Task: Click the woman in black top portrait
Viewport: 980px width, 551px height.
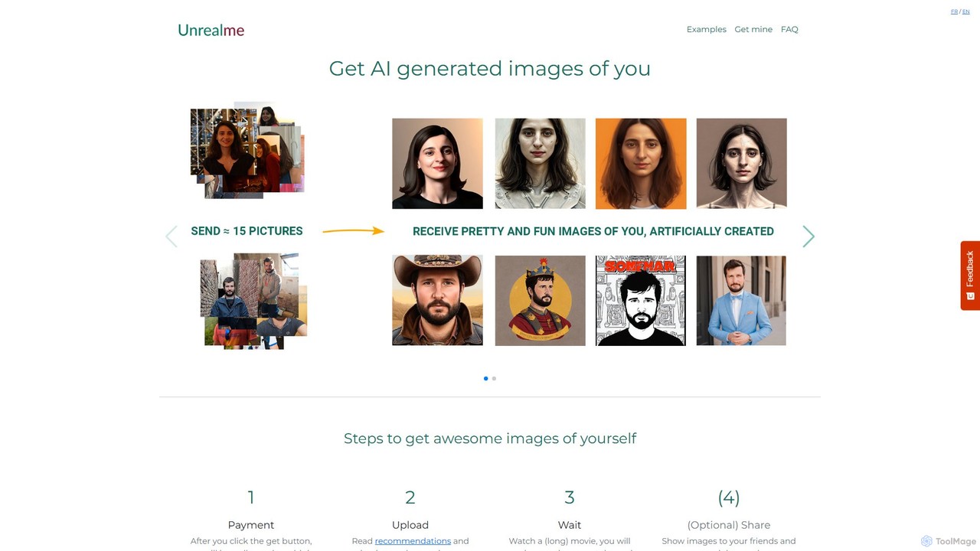Action: tap(437, 163)
